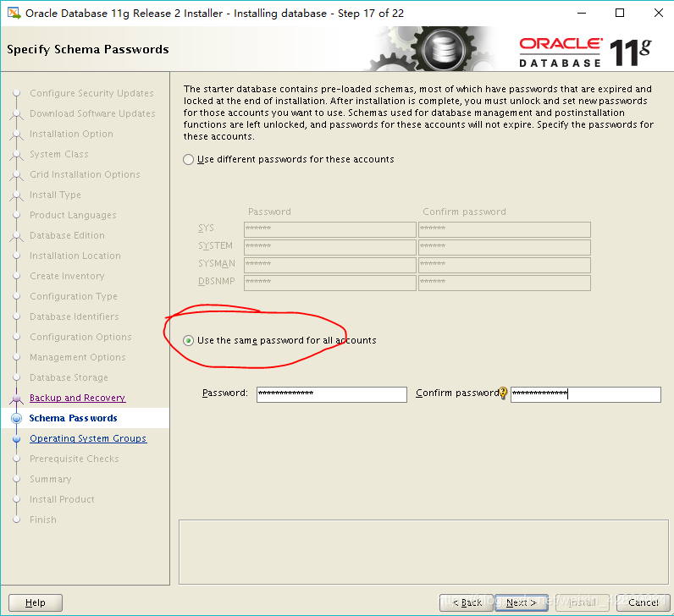Click the Schema Passwords step bullet icon
The height and width of the screenshot is (616, 674).
(x=17, y=418)
